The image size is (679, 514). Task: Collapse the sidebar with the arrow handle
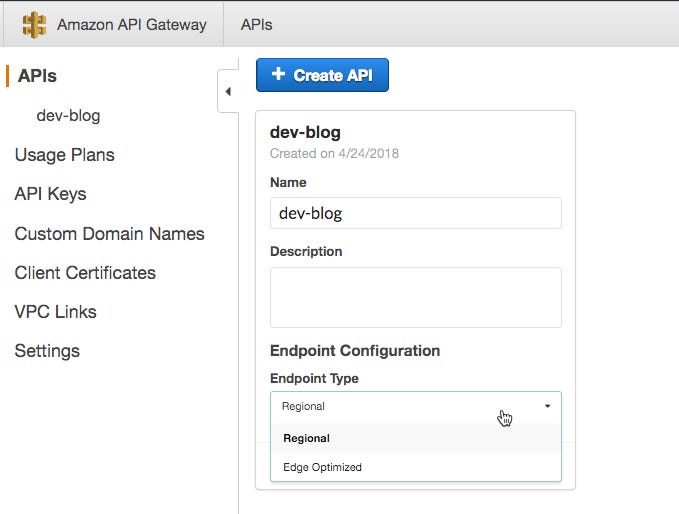point(228,91)
